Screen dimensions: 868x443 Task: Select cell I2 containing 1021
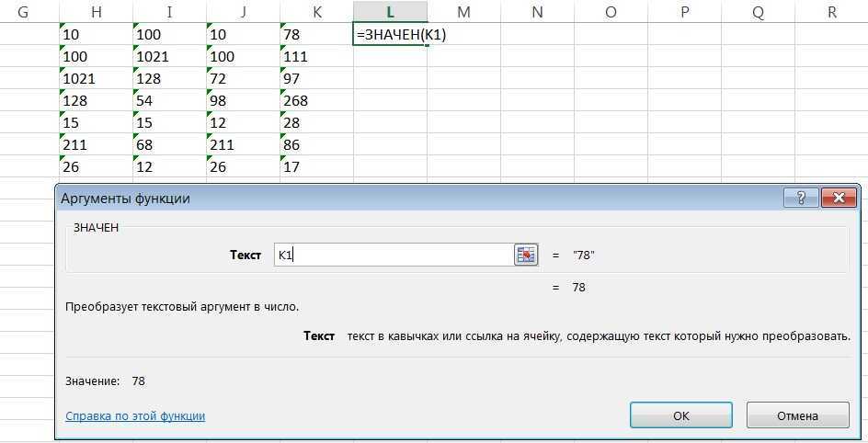coord(169,56)
